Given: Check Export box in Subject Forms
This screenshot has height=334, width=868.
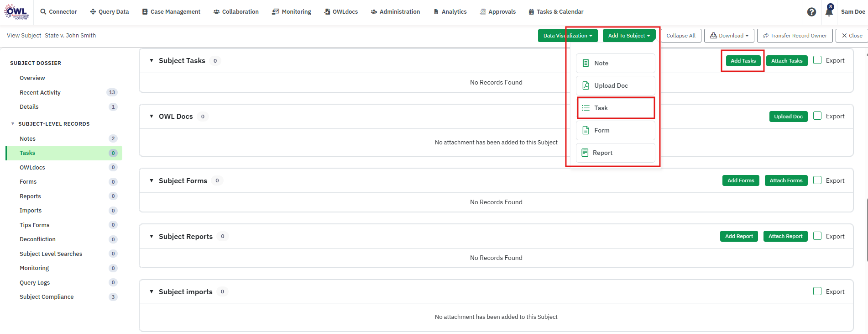Looking at the screenshot, I should point(817,180).
